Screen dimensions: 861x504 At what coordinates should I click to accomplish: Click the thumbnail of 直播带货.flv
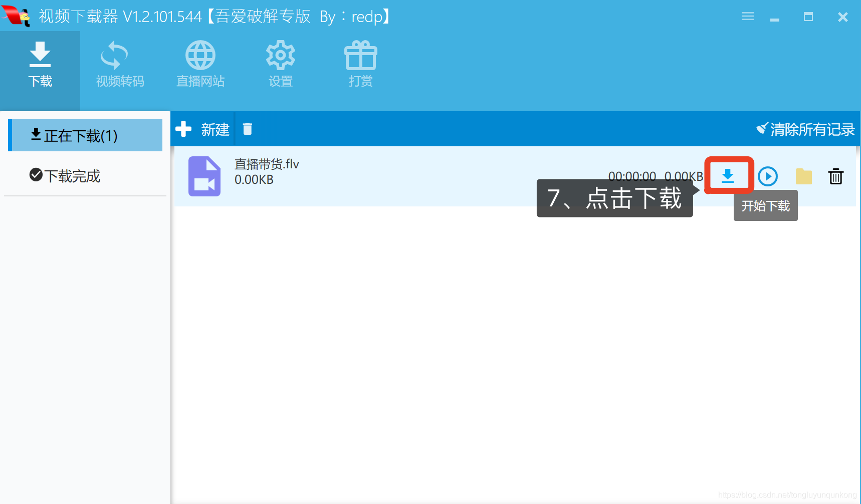coord(204,176)
